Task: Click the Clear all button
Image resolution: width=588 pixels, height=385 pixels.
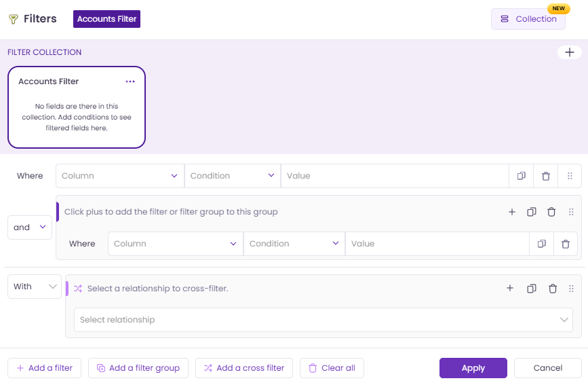Action: pos(332,368)
